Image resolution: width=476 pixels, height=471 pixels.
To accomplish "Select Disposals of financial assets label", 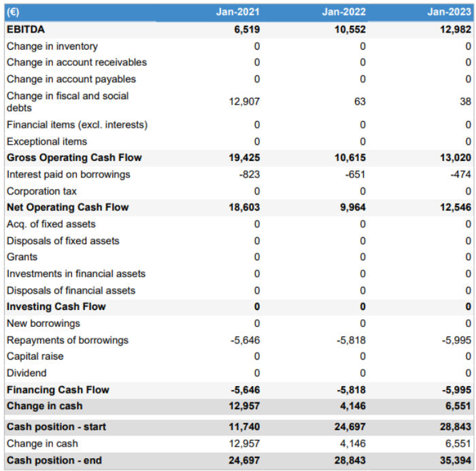I will [71, 290].
